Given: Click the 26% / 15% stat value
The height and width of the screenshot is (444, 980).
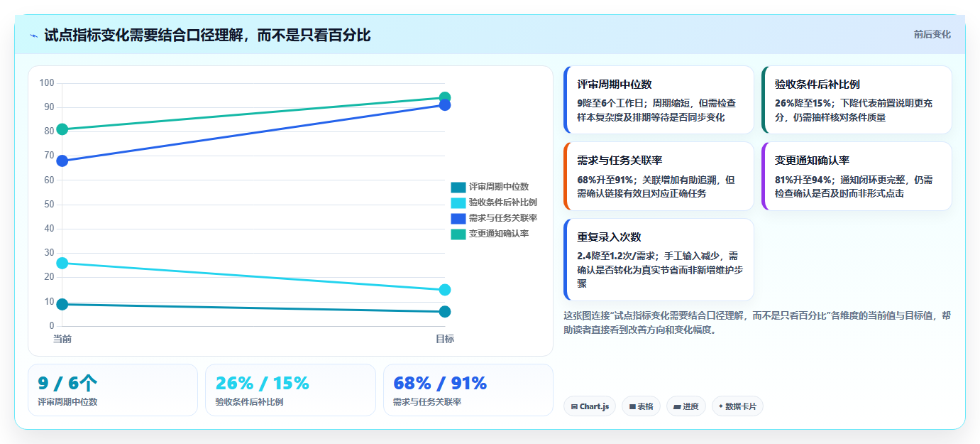Looking at the screenshot, I should 263,384.
